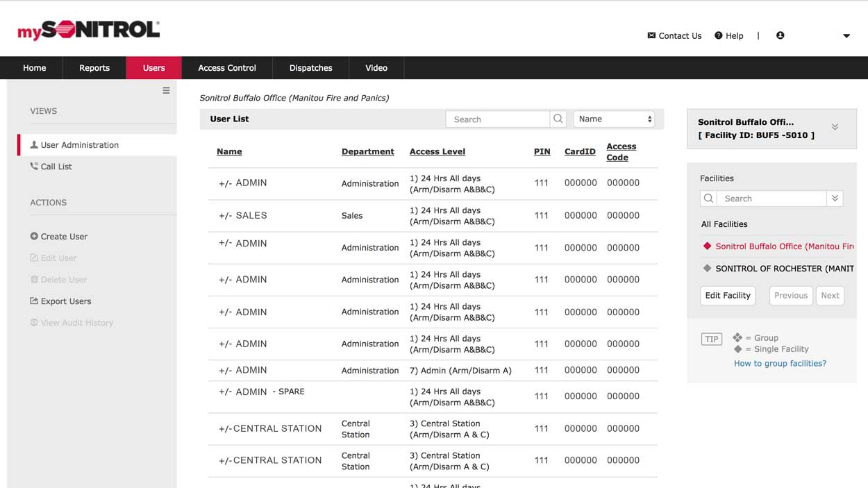The width and height of the screenshot is (868, 488).
Task: Open the account dropdown arrow
Action: (846, 36)
